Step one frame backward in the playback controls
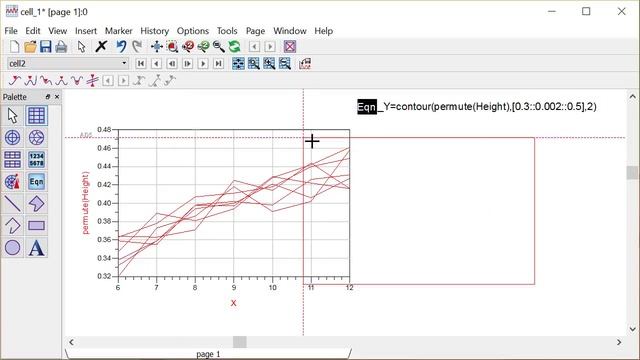The image size is (640, 360). tap(172, 63)
